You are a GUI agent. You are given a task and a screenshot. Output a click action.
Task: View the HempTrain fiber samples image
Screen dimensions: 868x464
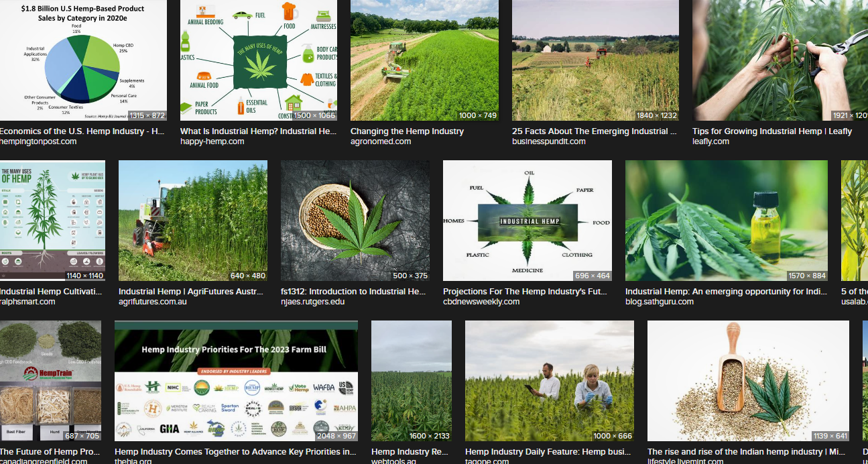pos(50,381)
